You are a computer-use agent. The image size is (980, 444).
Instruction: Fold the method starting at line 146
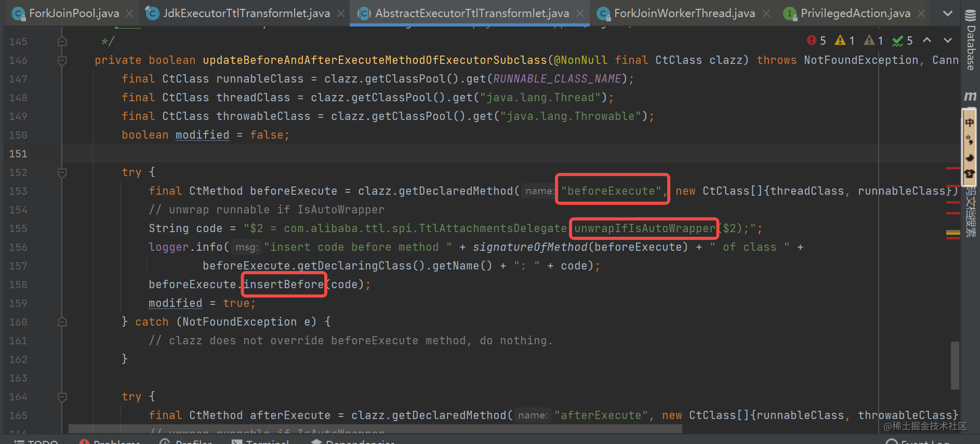tap(62, 60)
